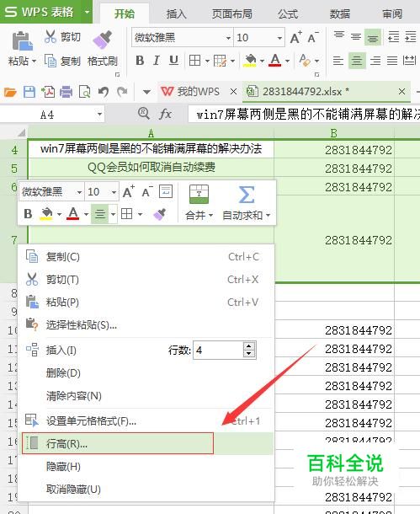This screenshot has width=420, height=514.
Task: Click the ribbon borders icon
Action: 194,61
